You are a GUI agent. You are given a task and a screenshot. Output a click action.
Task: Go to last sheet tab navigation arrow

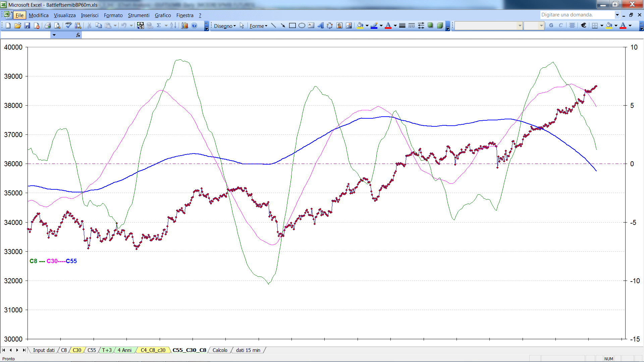click(24, 350)
